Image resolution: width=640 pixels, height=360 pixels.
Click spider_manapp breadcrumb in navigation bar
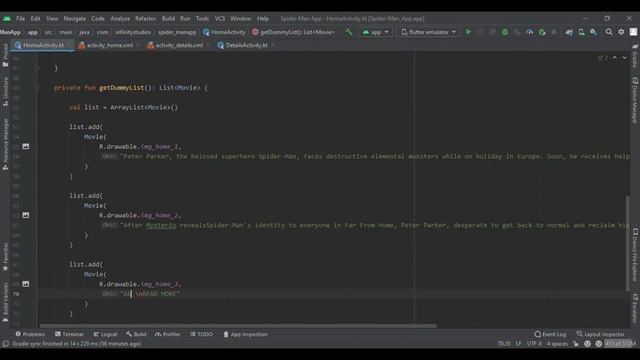coord(177,32)
